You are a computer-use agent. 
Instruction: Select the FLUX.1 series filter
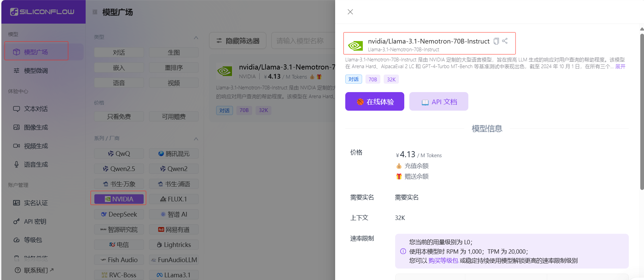point(174,199)
